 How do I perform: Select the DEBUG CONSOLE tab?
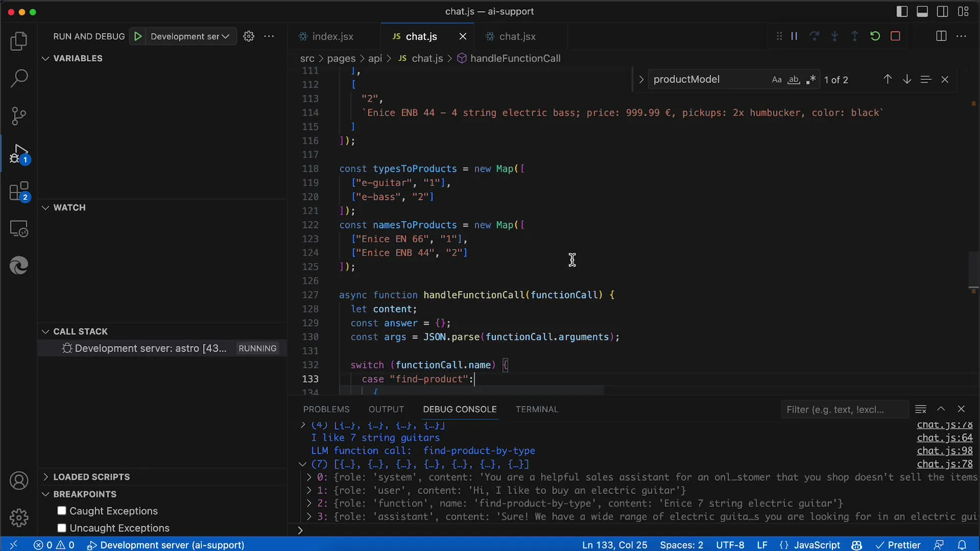tap(459, 409)
